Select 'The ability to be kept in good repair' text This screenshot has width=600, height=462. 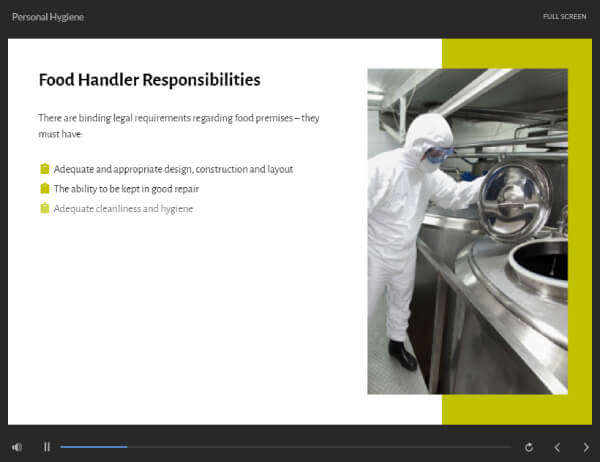(126, 189)
